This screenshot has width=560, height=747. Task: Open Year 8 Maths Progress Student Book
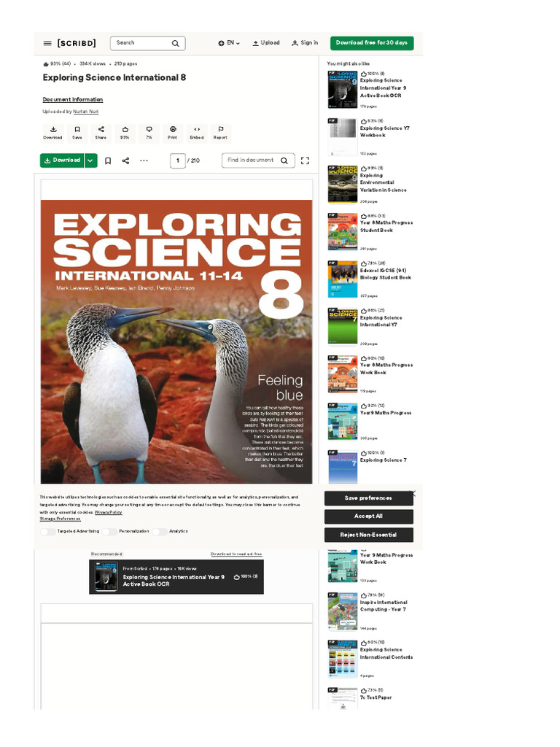click(x=386, y=227)
